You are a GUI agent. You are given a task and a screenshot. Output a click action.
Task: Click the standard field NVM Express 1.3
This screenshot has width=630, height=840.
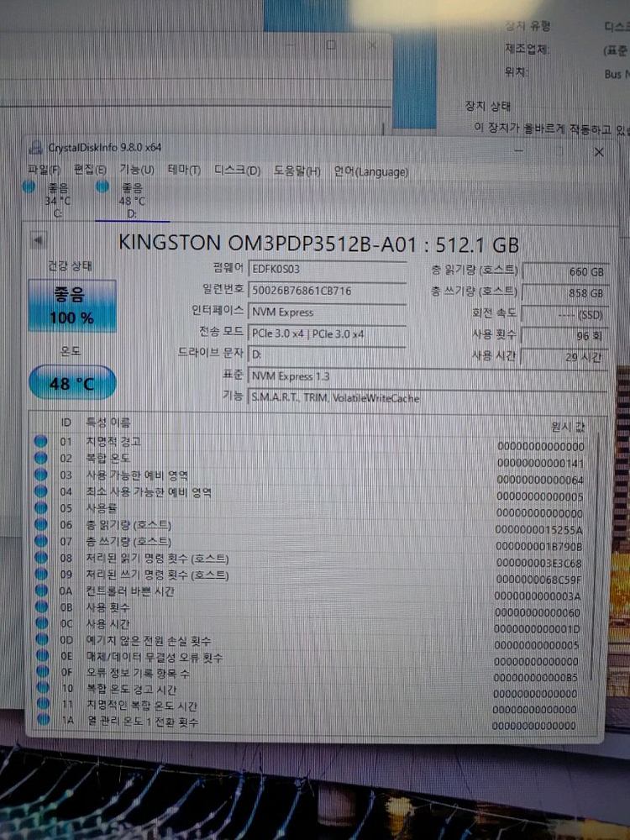click(427, 376)
